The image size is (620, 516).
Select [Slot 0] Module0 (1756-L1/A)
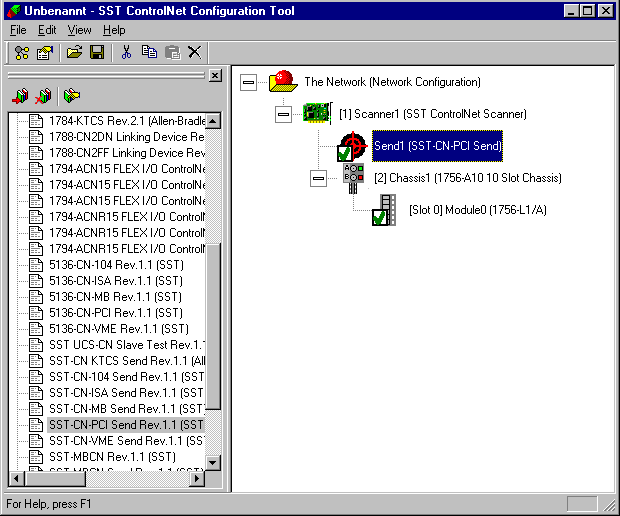click(x=478, y=210)
